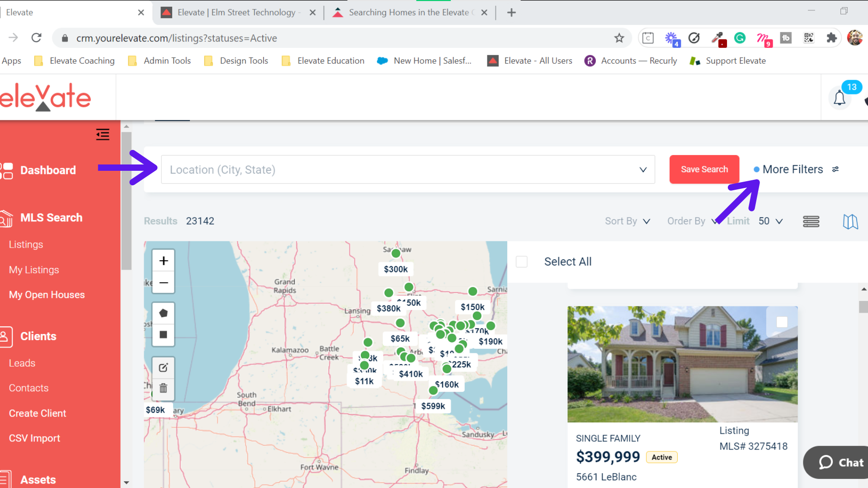The width and height of the screenshot is (868, 488).
Task: Click the sidebar vertical scrollbar
Action: 127,201
